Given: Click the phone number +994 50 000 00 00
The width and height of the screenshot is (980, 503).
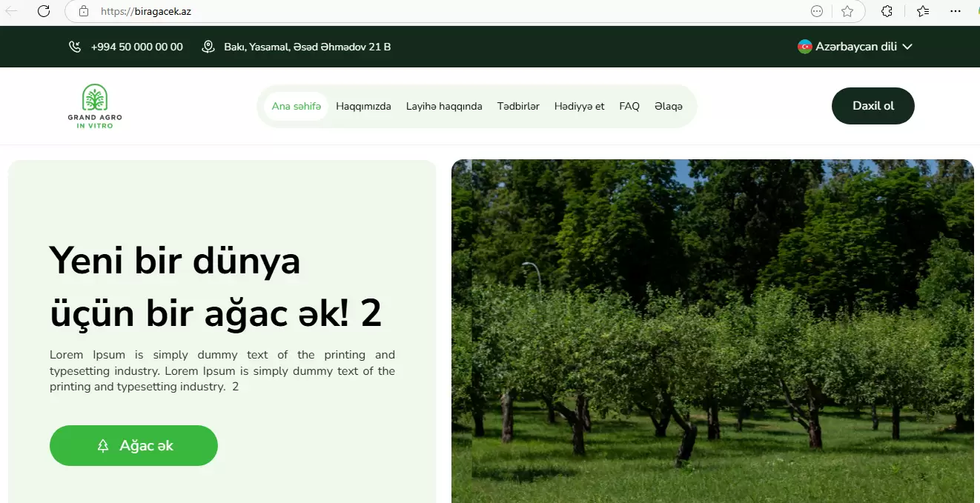Looking at the screenshot, I should [x=136, y=47].
